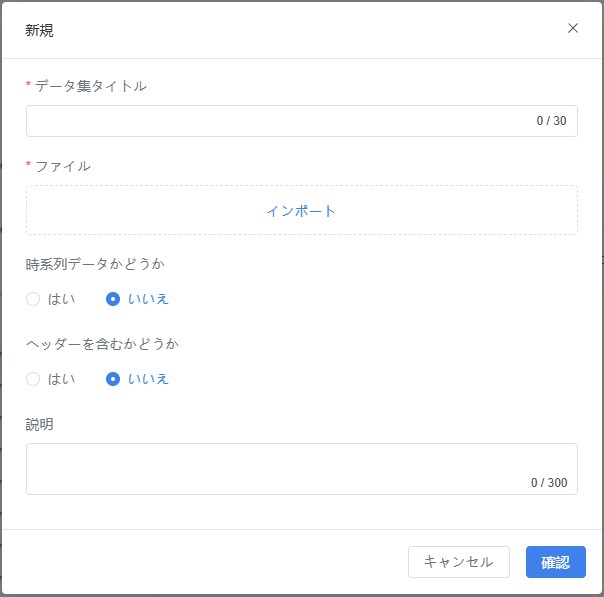The height and width of the screenshot is (597, 604).
Task: Select はい for ヘッダーを含むかどうか
Action: click(33, 379)
